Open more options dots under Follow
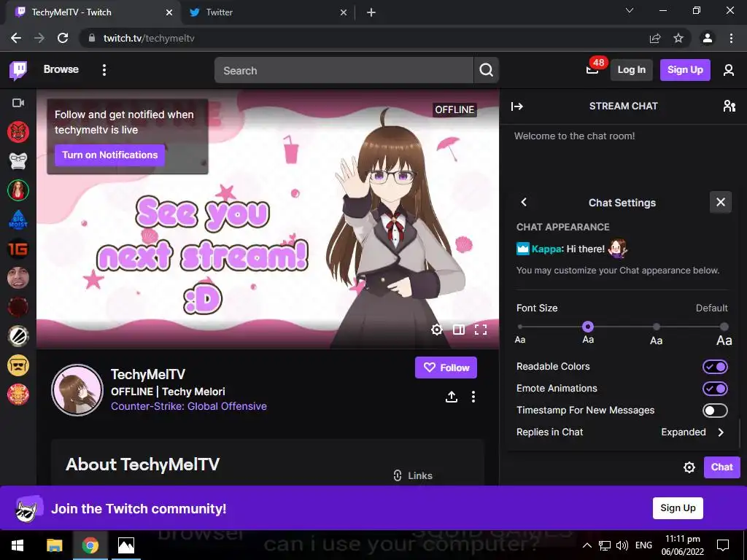This screenshot has width=747, height=560. [473, 397]
